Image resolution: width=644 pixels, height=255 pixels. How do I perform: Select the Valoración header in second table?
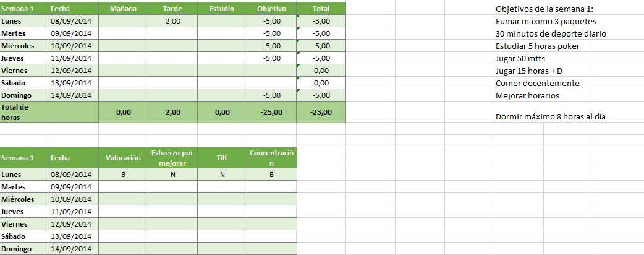(x=123, y=158)
